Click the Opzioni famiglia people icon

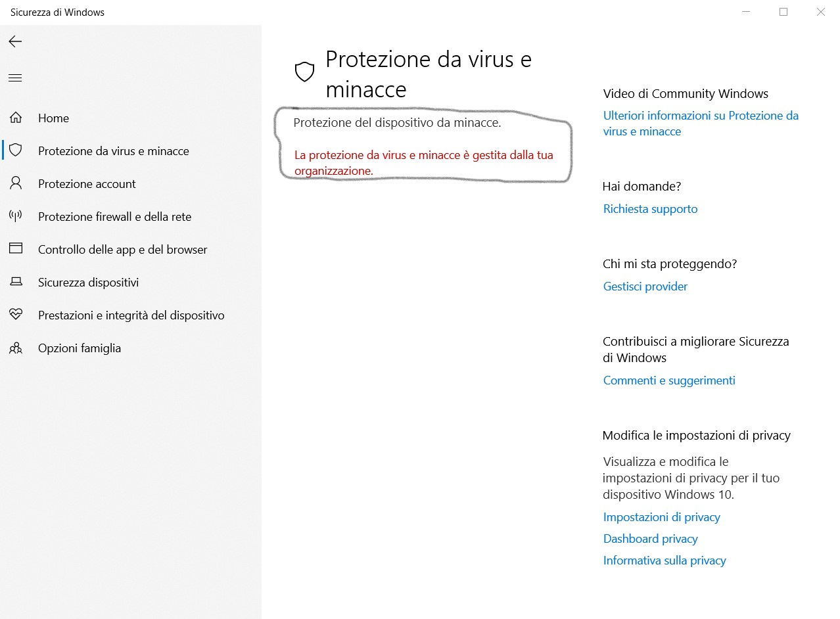16,348
